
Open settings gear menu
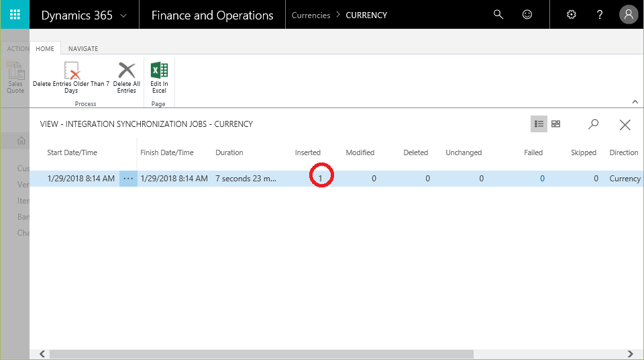(572, 15)
